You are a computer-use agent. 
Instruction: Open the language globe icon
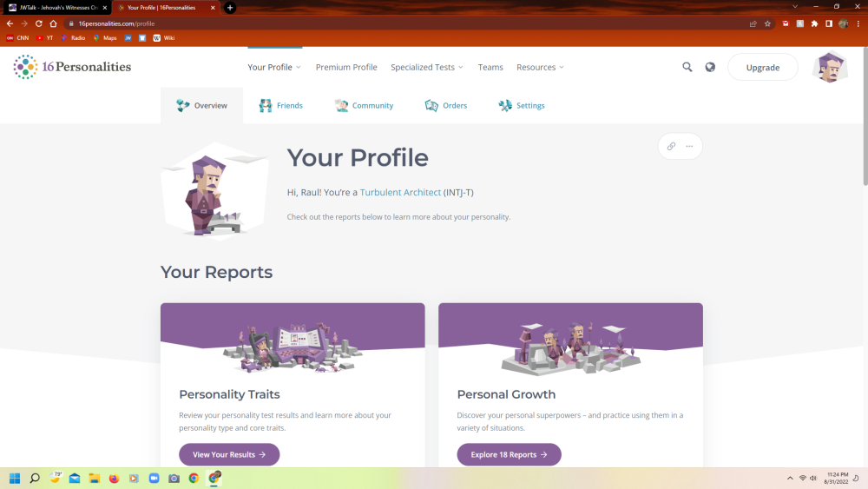(710, 67)
